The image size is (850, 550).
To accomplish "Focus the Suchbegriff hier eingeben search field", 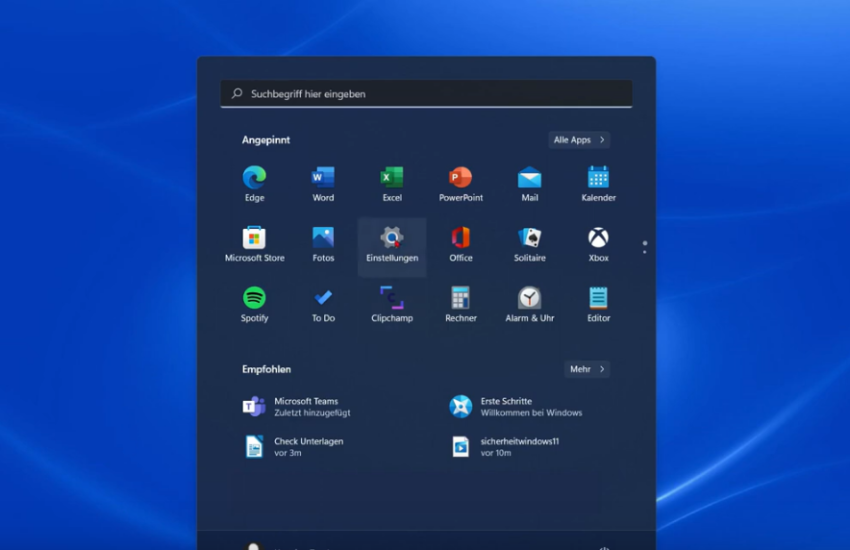I will pos(426,94).
